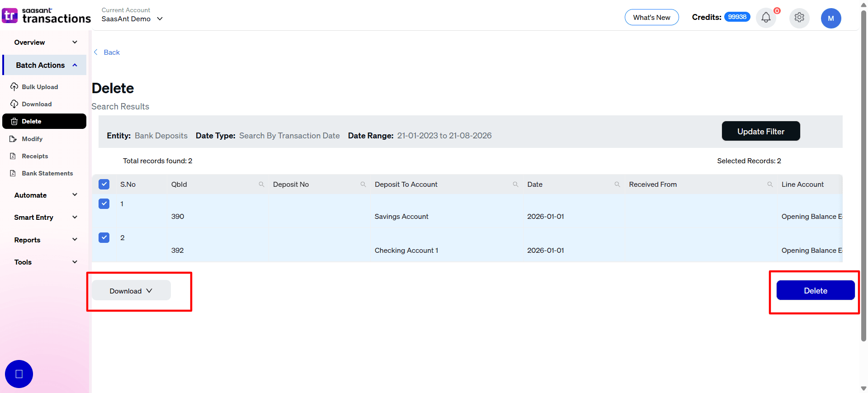868x393 pixels.
Task: Click the Back link
Action: click(x=112, y=52)
